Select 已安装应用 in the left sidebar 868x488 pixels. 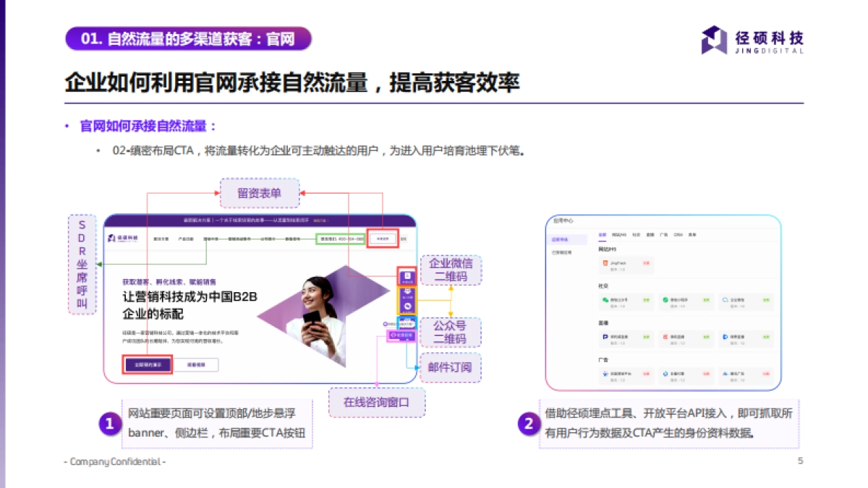click(561, 251)
